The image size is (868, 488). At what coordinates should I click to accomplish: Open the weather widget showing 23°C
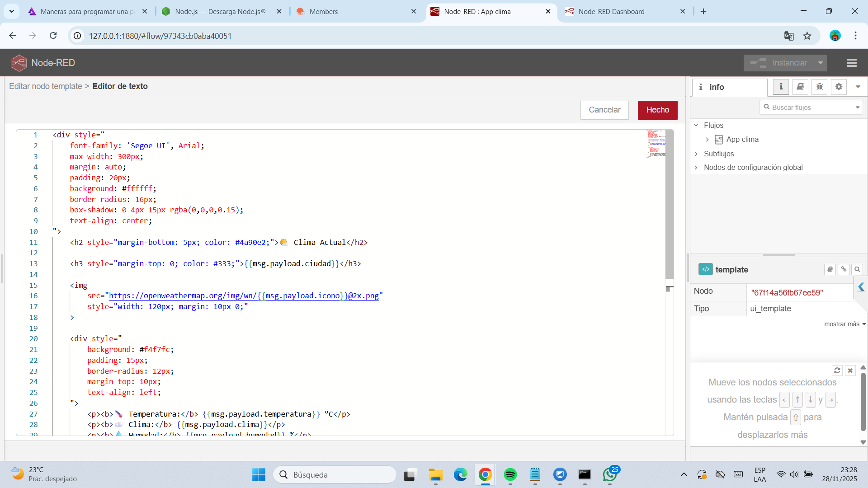pyautogui.click(x=44, y=474)
